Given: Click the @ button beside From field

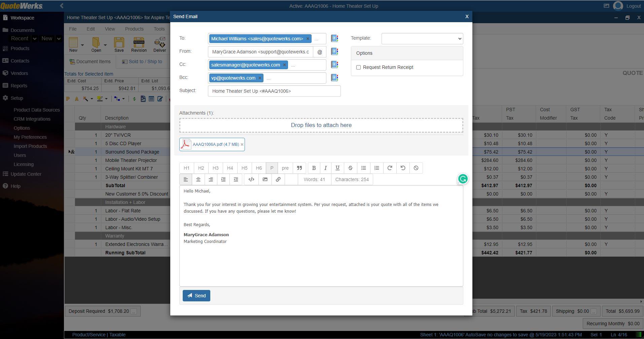Looking at the screenshot, I should 320,52.
